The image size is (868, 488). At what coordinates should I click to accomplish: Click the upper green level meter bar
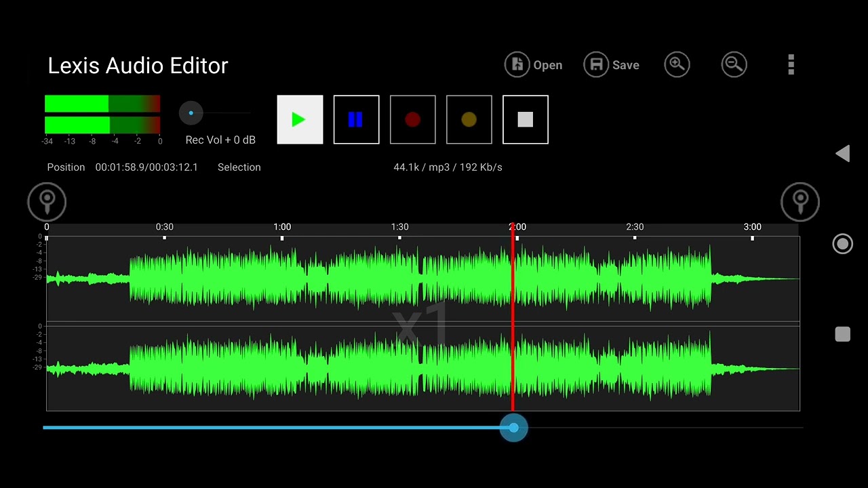102,104
